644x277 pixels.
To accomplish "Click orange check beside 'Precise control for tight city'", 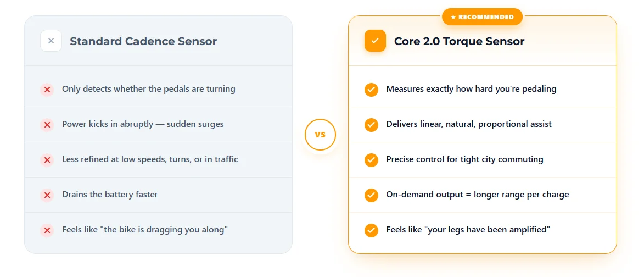I will 371,160.
